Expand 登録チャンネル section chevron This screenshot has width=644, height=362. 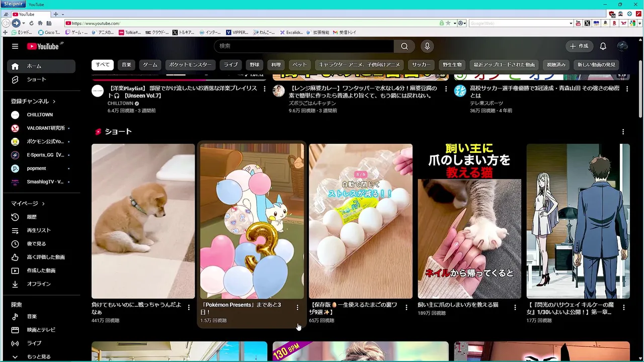(54, 102)
